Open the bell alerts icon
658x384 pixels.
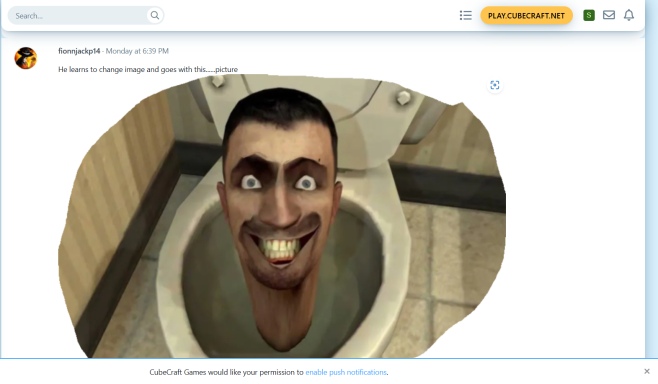(629, 15)
